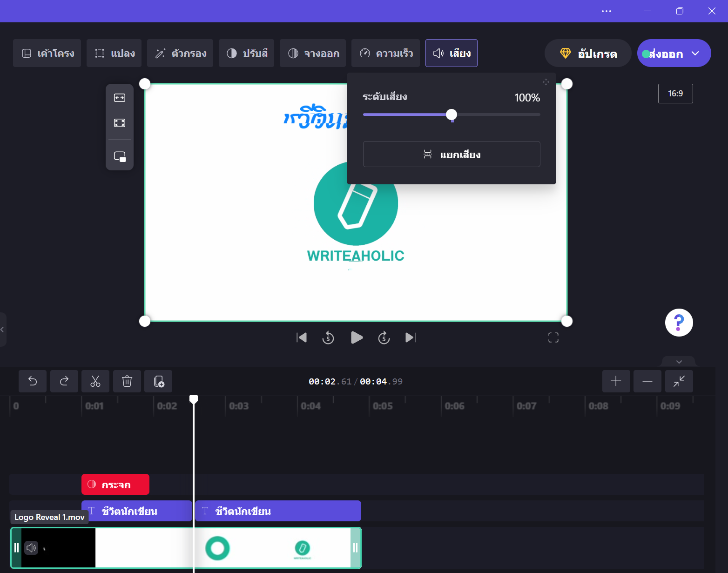728x573 pixels.
Task: Click the fit-width icon in preview toolbar
Action: [120, 98]
